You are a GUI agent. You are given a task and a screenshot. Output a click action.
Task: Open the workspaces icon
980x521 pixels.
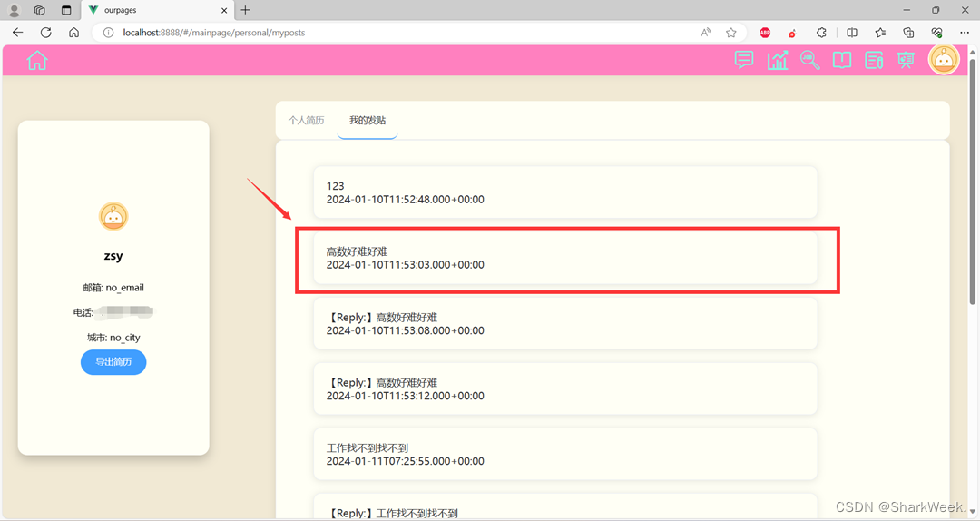tap(39, 10)
